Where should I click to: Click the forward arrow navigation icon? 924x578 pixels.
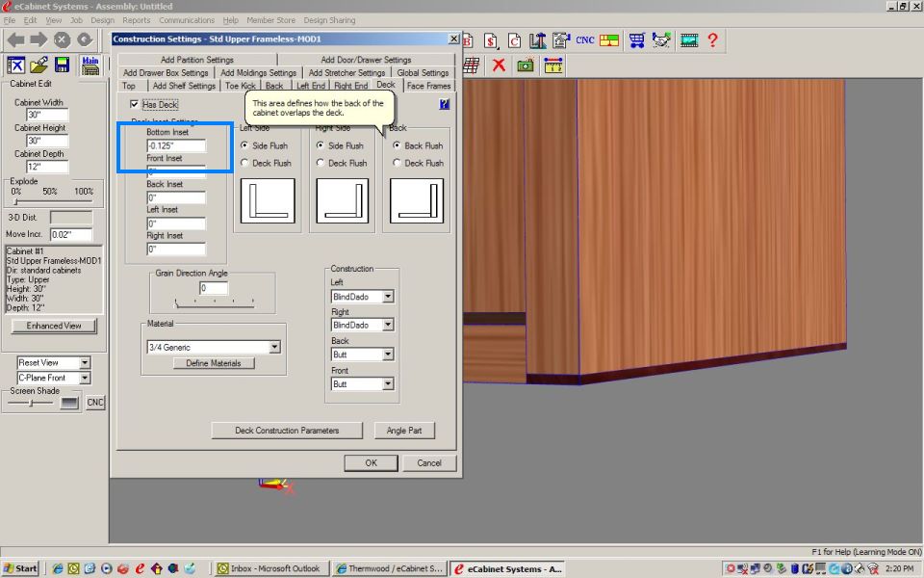tap(38, 40)
